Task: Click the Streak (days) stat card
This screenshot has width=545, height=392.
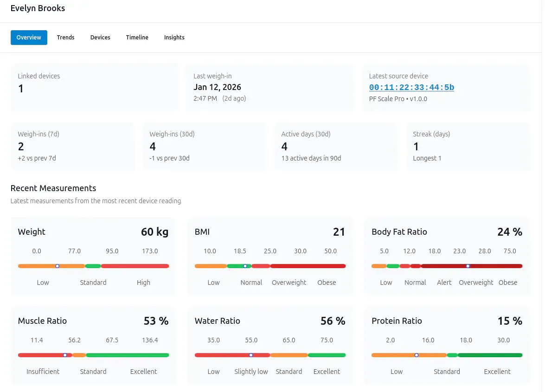Action: [x=468, y=146]
